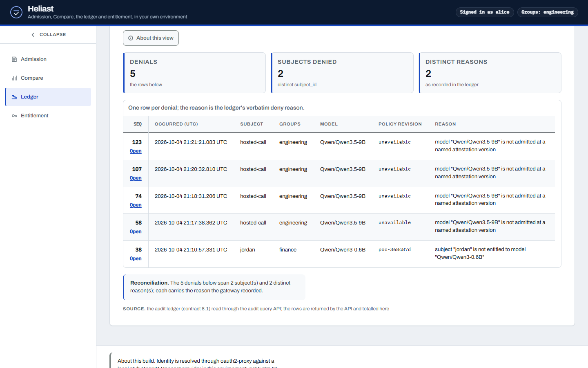Image resolution: width=588 pixels, height=368 pixels.
Task: Go to the Compare section
Action: coord(48,78)
